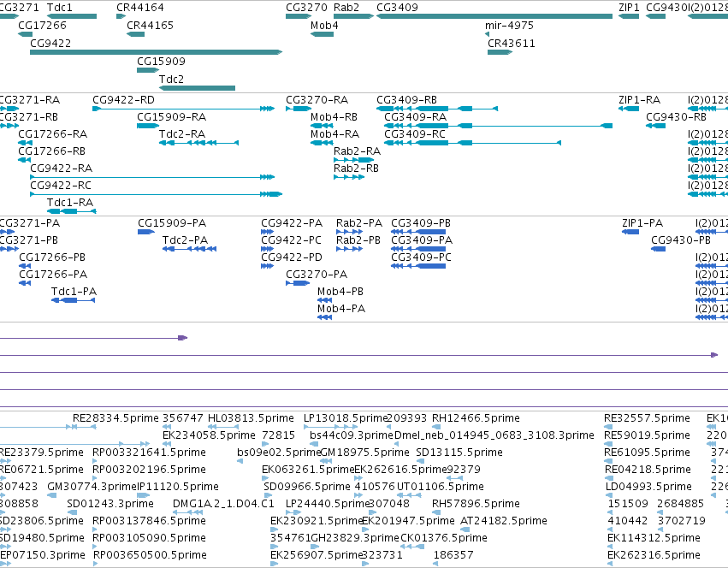Image resolution: width=728 pixels, height=568 pixels.
Task: Click the Rab2 gene label
Action: [x=346, y=8]
